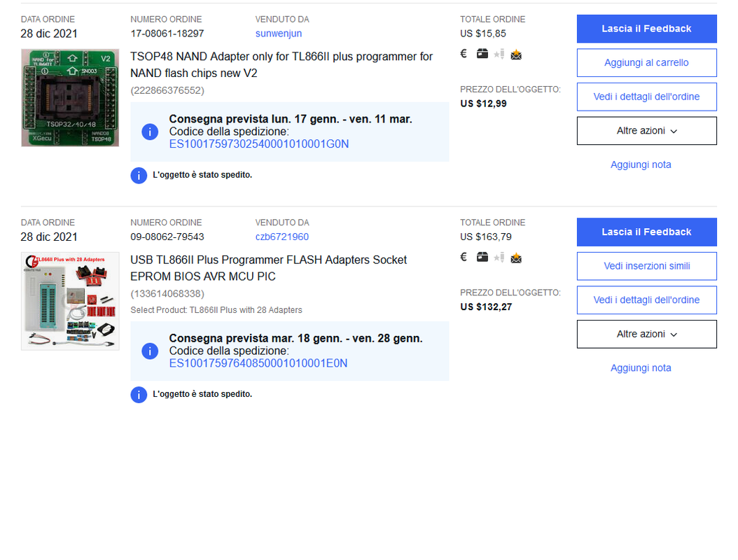Click item number (222866376552)
This screenshot has height=560, width=738.
167,90
